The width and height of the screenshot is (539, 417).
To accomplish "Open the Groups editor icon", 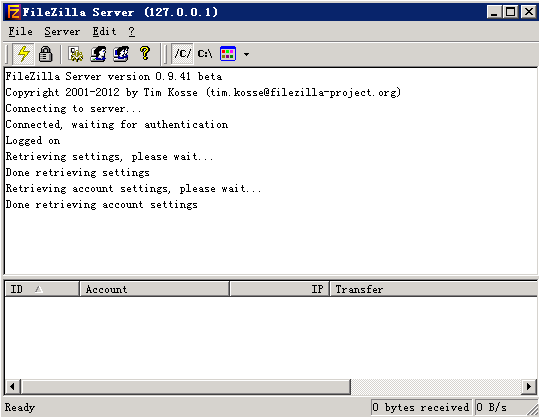I will pos(121,54).
